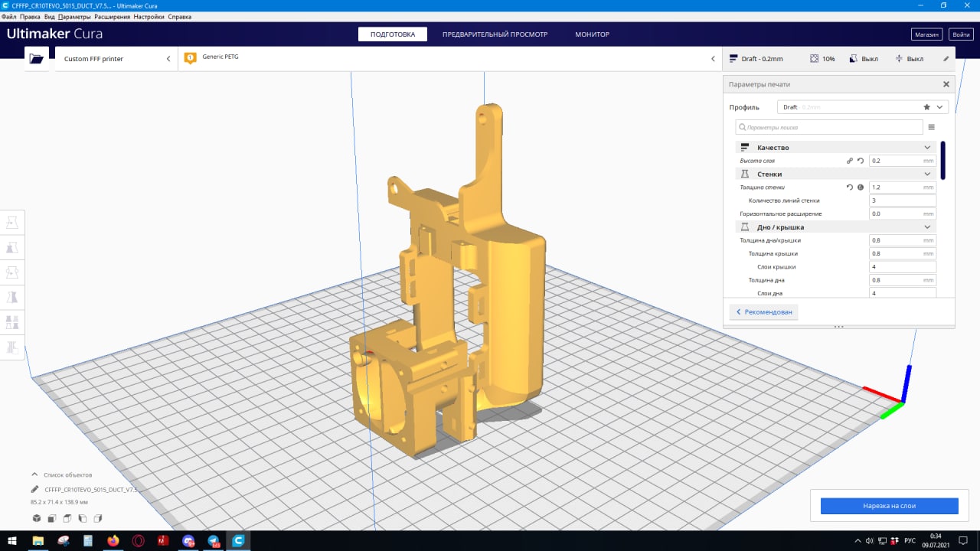Click Generic PETG material warning icon
Viewport: 980px width, 551px height.
[x=191, y=58]
